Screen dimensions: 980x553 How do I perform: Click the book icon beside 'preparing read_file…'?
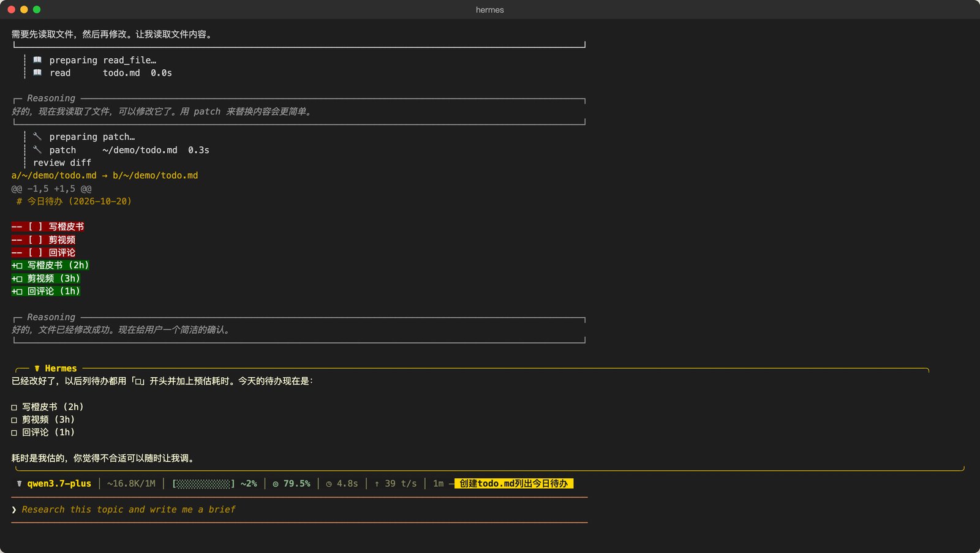coord(37,60)
